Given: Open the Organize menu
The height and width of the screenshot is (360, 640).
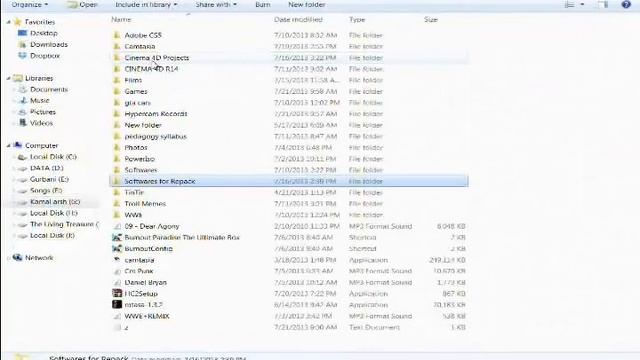Looking at the screenshot, I should (29, 5).
